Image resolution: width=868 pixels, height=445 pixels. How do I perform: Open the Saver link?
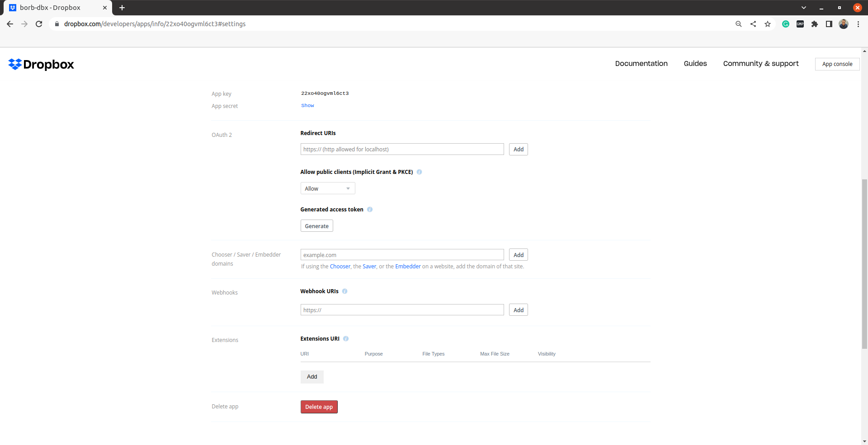[x=369, y=267]
